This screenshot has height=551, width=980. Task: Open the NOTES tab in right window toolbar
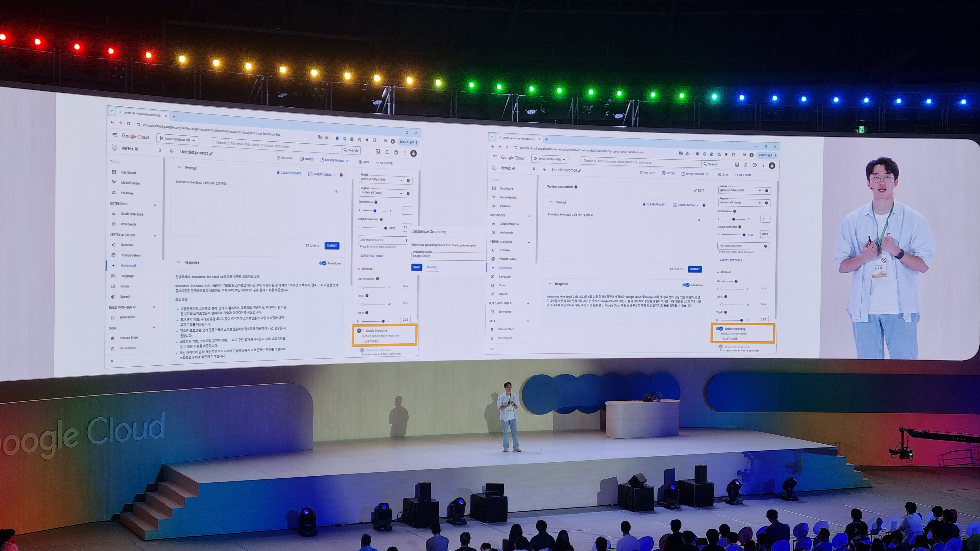pyautogui.click(x=668, y=173)
